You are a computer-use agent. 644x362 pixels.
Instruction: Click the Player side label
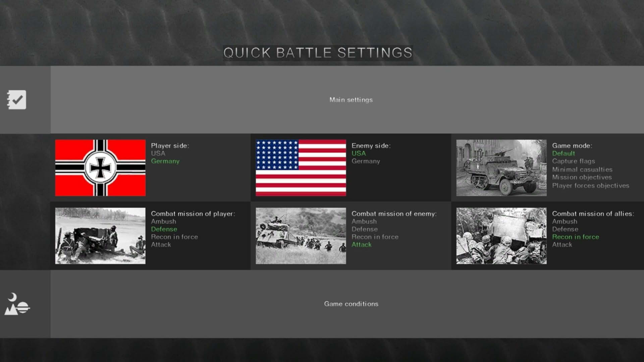point(170,145)
